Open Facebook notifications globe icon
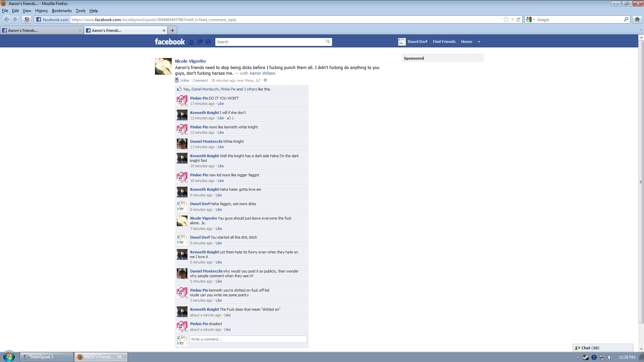The height and width of the screenshot is (362, 644). pyautogui.click(x=208, y=42)
